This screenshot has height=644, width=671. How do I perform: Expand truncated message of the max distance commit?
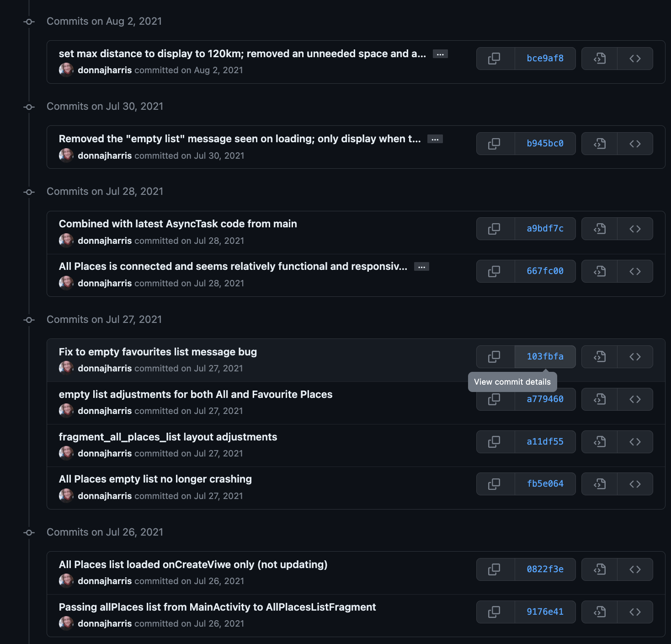pos(440,54)
